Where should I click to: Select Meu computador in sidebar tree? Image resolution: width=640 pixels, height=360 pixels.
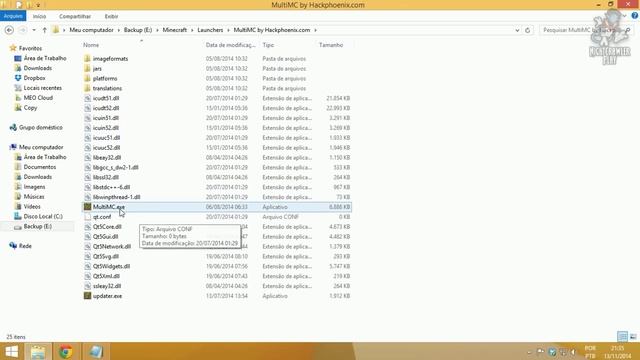(x=41, y=147)
